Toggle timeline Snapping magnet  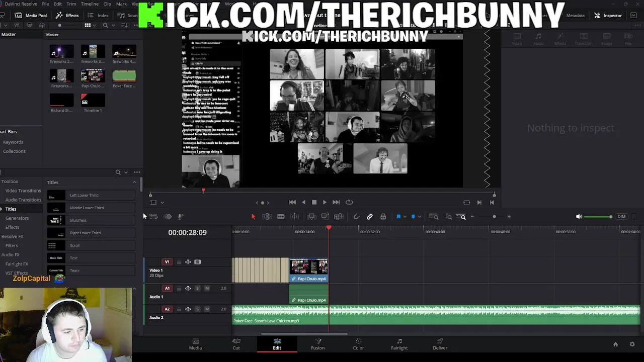pos(356,217)
